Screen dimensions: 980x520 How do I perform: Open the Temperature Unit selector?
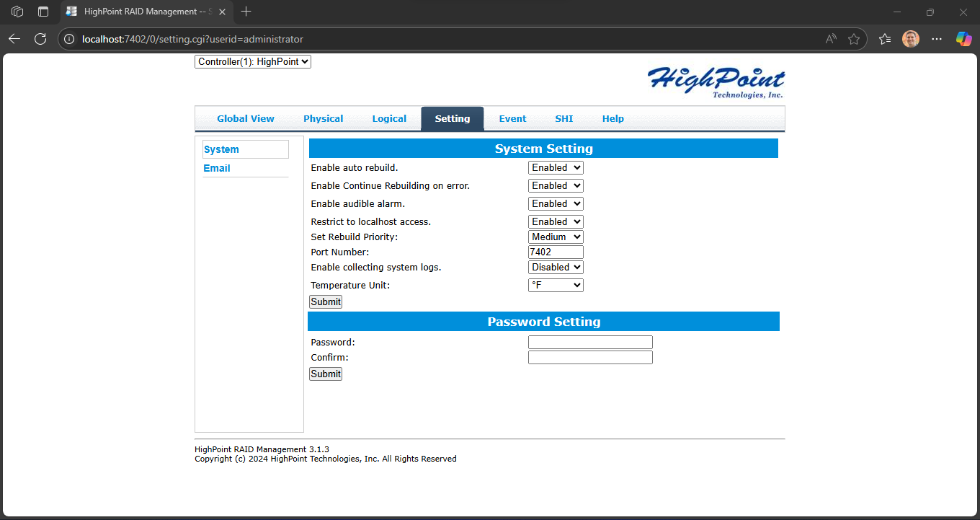556,285
